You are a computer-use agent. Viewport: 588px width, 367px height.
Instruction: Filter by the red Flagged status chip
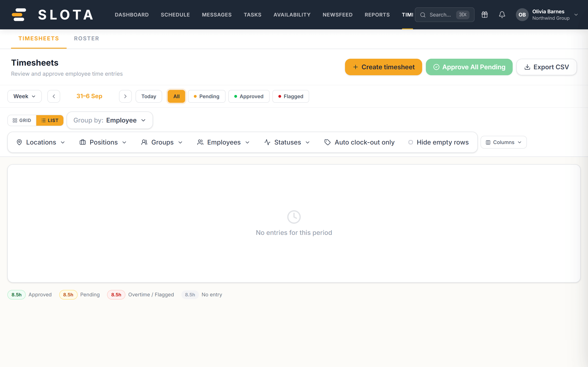point(291,96)
